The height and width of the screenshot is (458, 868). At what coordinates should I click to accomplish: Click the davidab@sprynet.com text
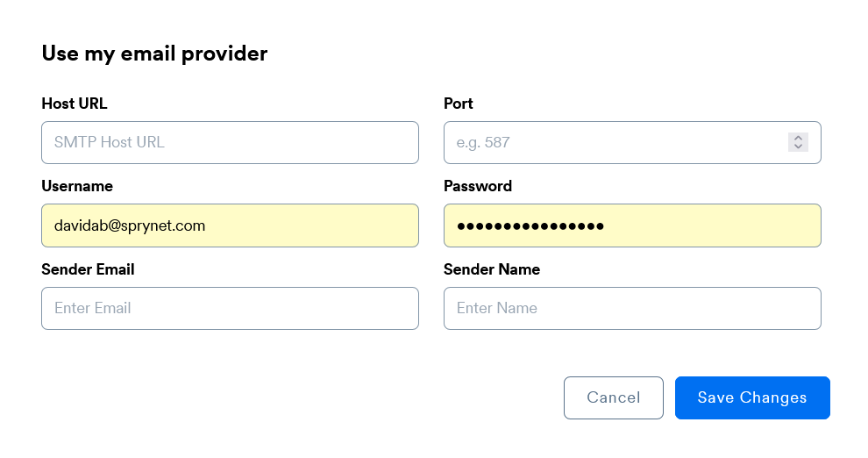(130, 225)
